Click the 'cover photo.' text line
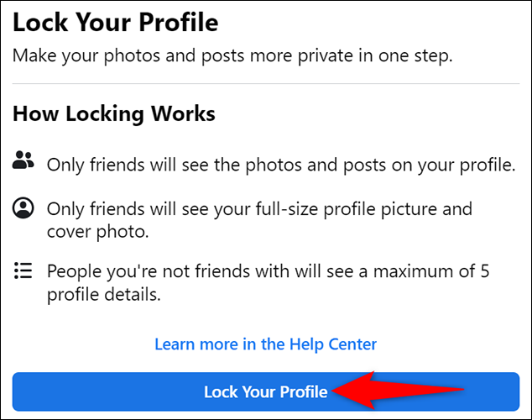Image resolution: width=532 pixels, height=420 pixels. tap(97, 232)
